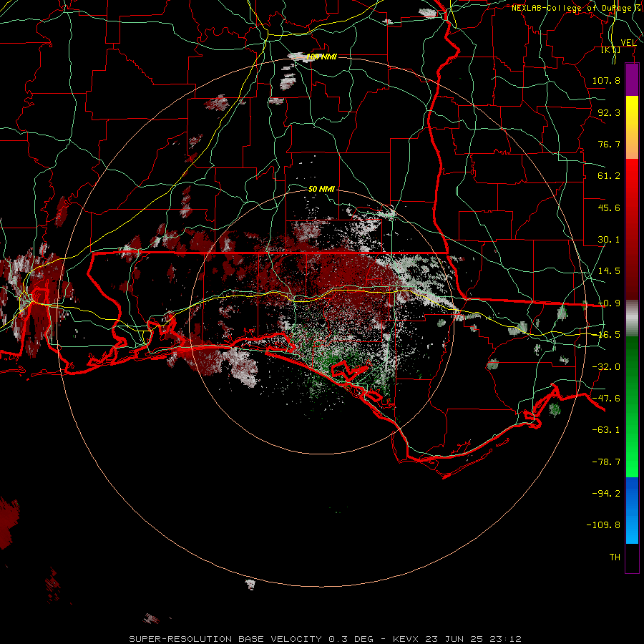
Task: Pick the purple segment of velocity scale
Action: pos(632,79)
